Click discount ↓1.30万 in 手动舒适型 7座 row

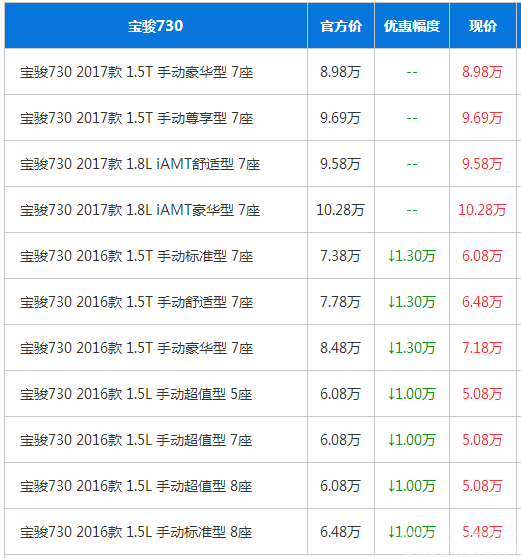[x=412, y=302]
